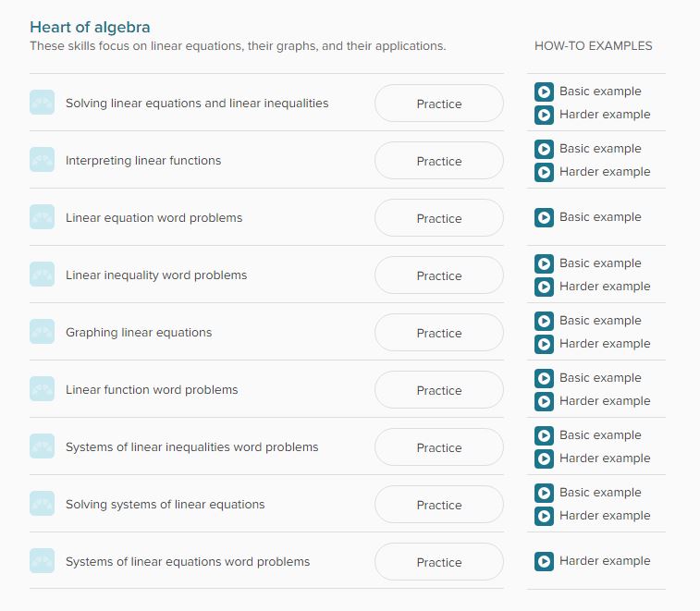700x611 pixels.
Task: Play Basic example video for Interpreting linear functions
Action: (545, 149)
